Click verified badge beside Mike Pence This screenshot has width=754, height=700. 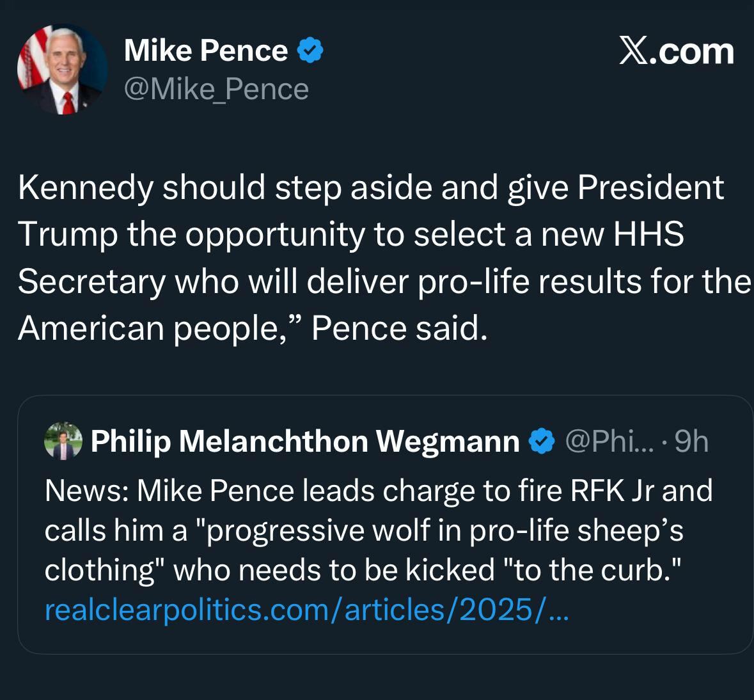pos(310,51)
